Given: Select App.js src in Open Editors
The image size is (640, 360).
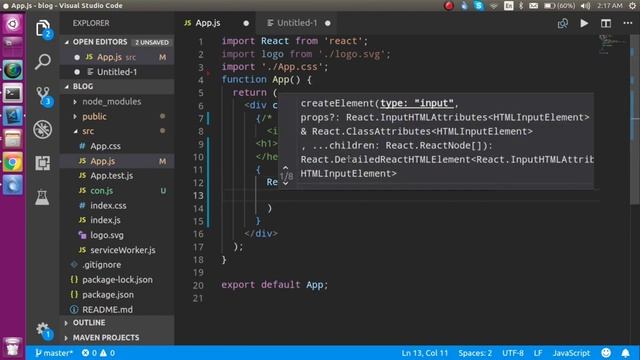Looking at the screenshot, I should click(x=117, y=57).
